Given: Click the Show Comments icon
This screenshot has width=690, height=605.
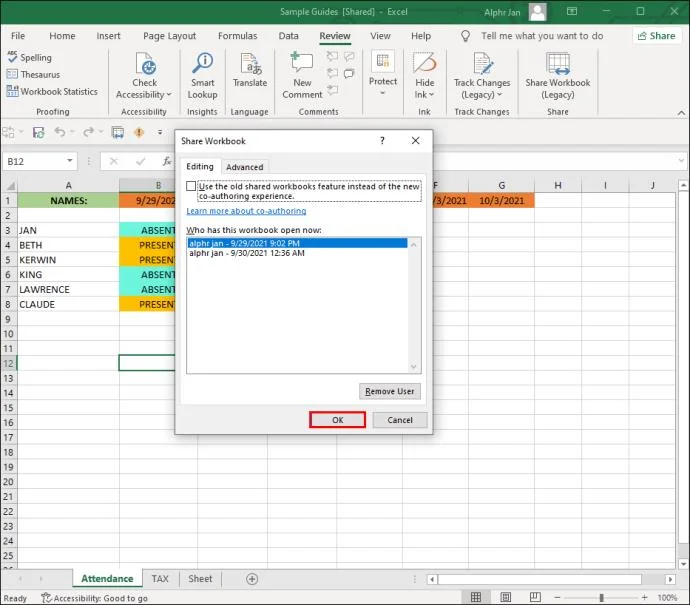Looking at the screenshot, I should [x=349, y=73].
